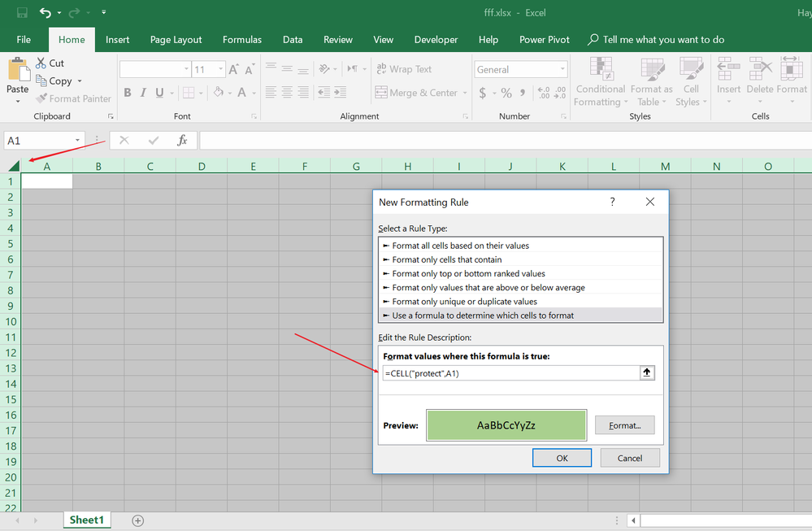Open Cell Styles gallery
This screenshot has height=531, width=812.
(x=691, y=82)
